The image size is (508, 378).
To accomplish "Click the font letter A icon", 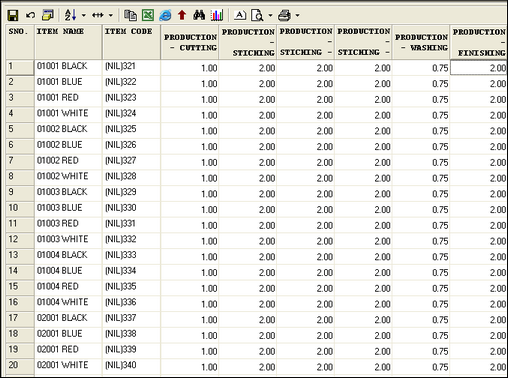I will (240, 15).
